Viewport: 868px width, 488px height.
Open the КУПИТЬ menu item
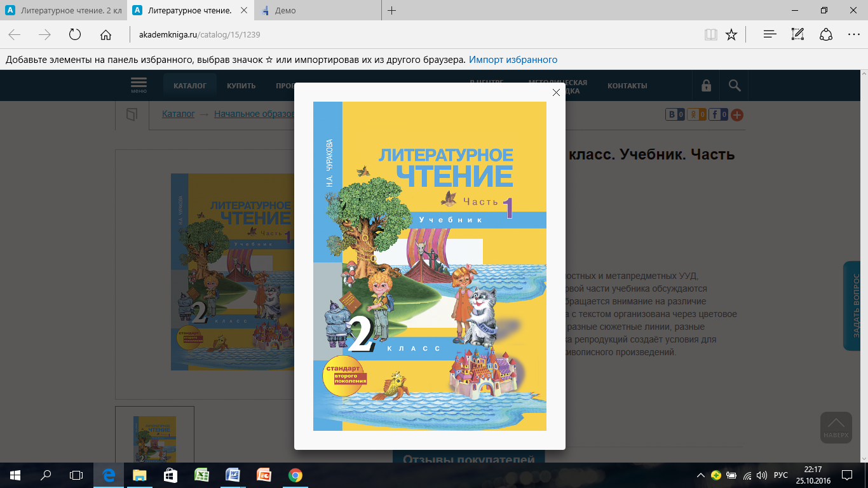[x=241, y=86]
